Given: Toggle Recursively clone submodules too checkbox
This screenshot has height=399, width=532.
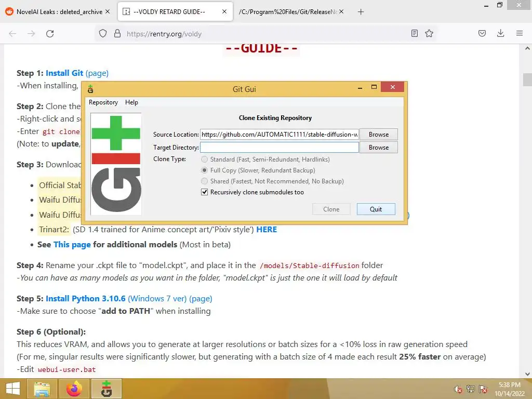Looking at the screenshot, I should (x=204, y=192).
